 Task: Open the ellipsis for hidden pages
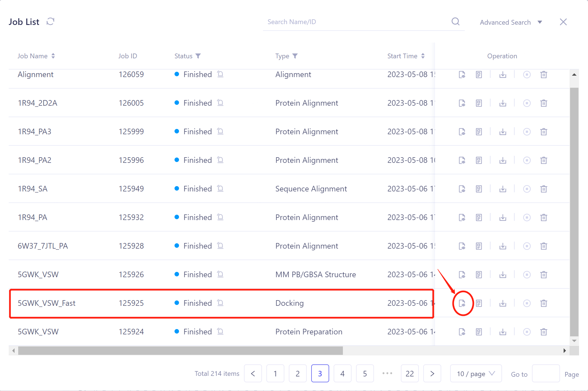coord(387,373)
